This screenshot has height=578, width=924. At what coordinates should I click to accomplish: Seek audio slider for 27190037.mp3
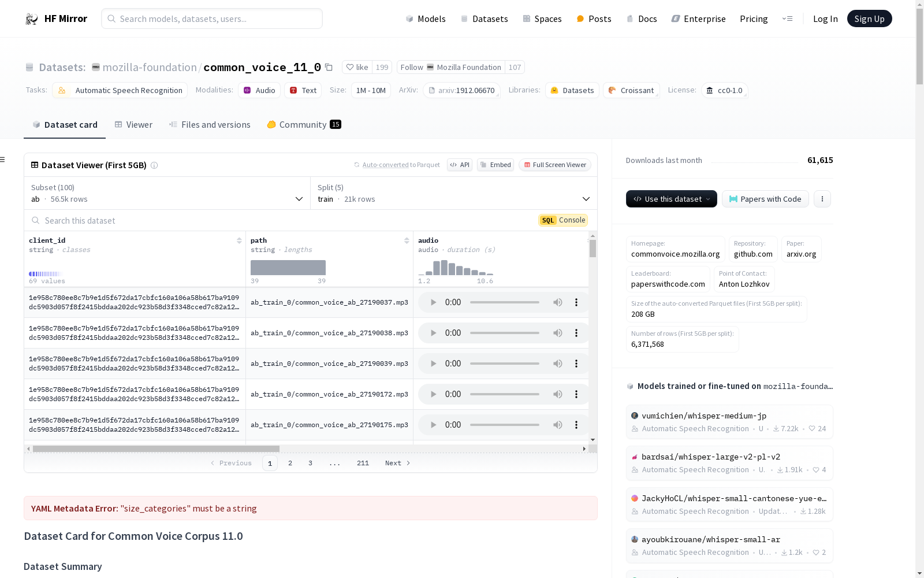tap(505, 302)
